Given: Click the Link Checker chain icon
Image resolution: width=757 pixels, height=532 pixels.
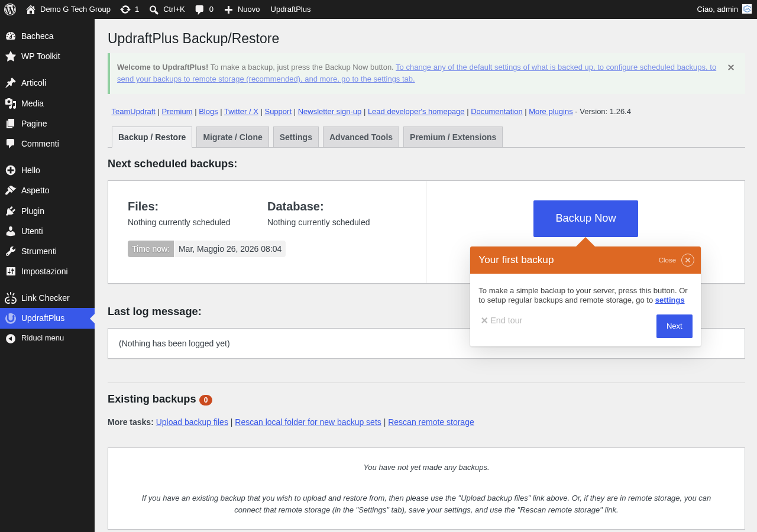Looking at the screenshot, I should (x=11, y=298).
